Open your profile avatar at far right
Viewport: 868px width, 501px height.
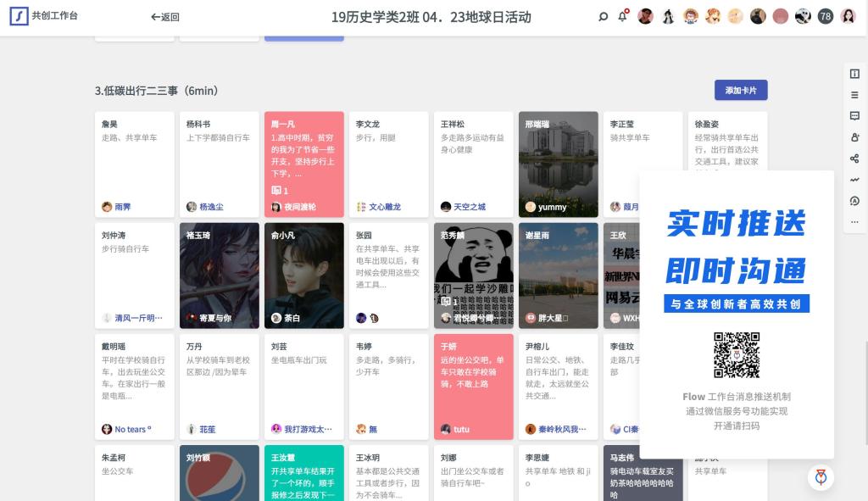tap(848, 16)
